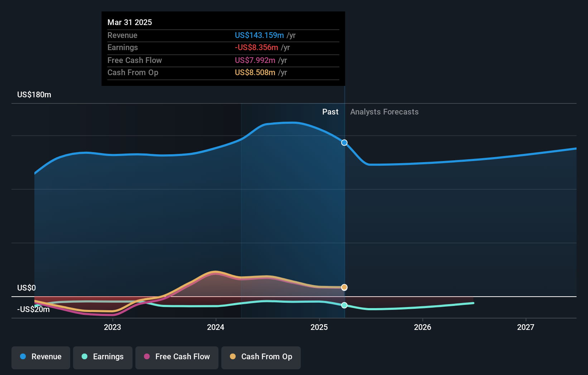Viewport: 588px width, 375px height.
Task: Toggle the Cash From Op legend button
Action: coord(261,357)
